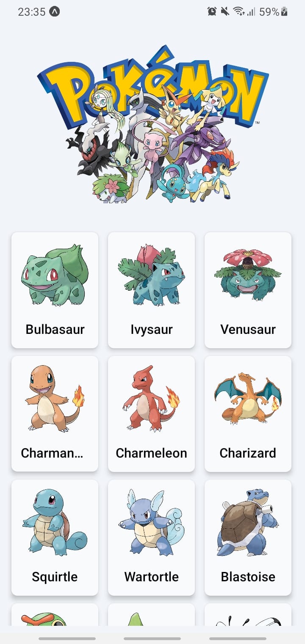
Task: Select the Blastoise card
Action: click(248, 538)
